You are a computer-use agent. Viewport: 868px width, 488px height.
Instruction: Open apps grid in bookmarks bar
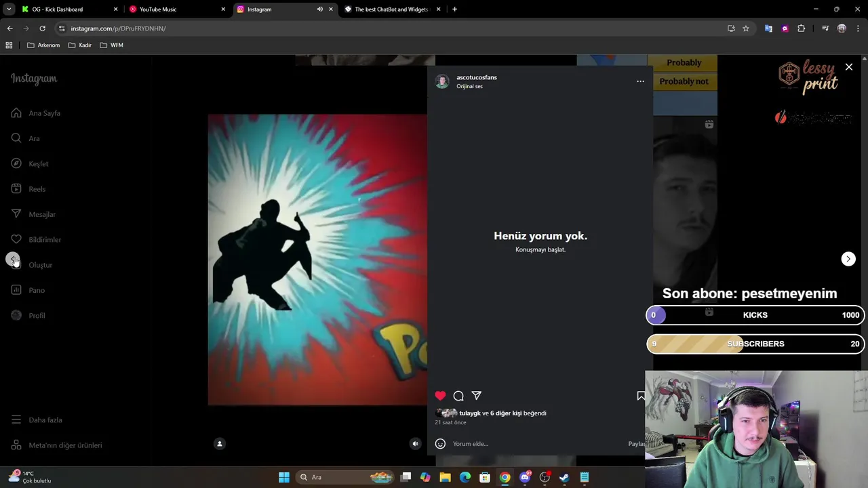(x=9, y=45)
